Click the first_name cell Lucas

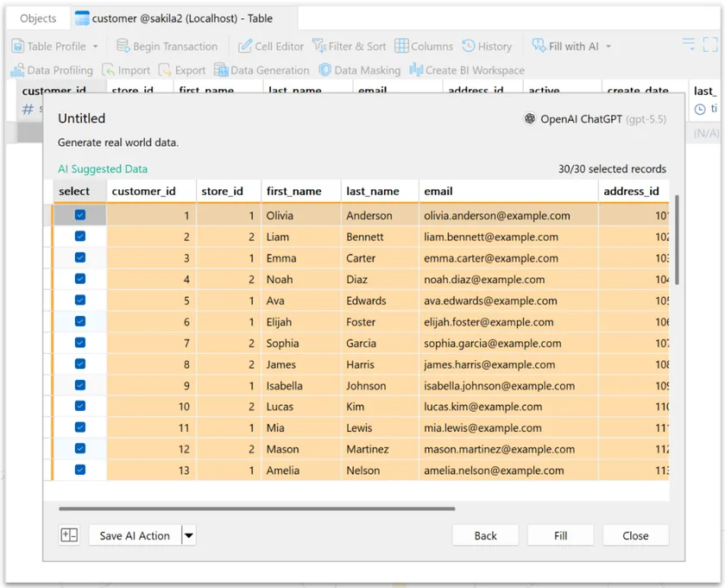pos(301,407)
